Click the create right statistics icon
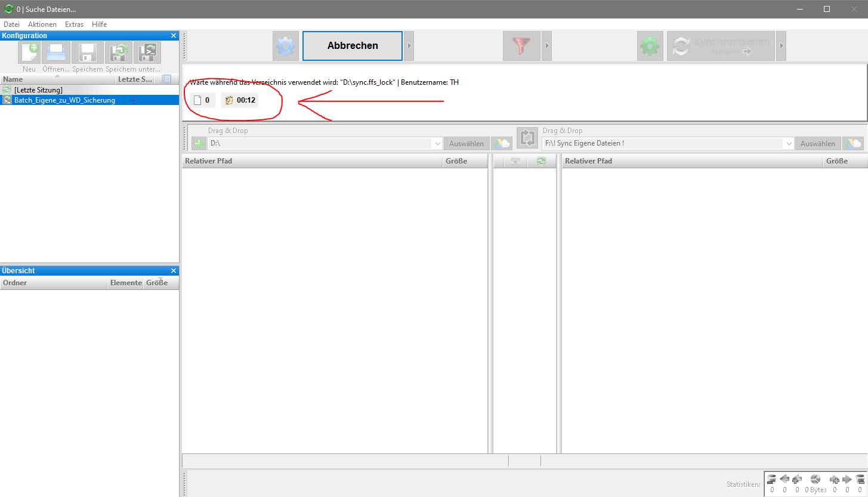 (x=835, y=479)
